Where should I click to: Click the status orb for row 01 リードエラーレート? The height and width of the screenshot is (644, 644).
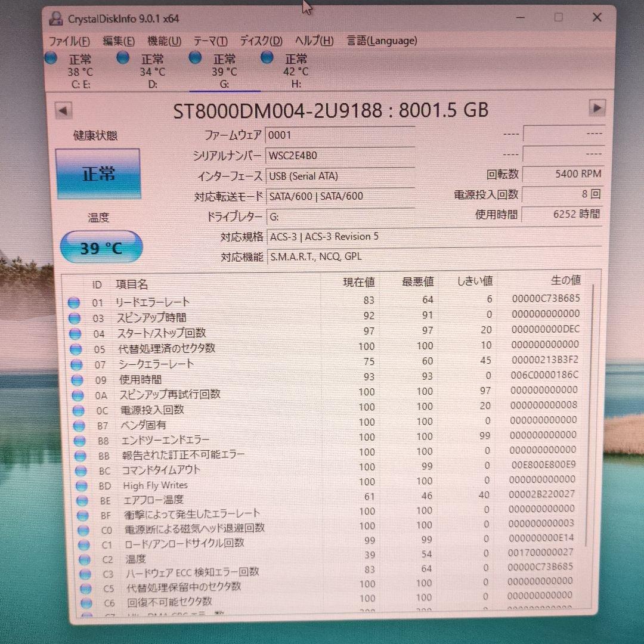[x=74, y=303]
